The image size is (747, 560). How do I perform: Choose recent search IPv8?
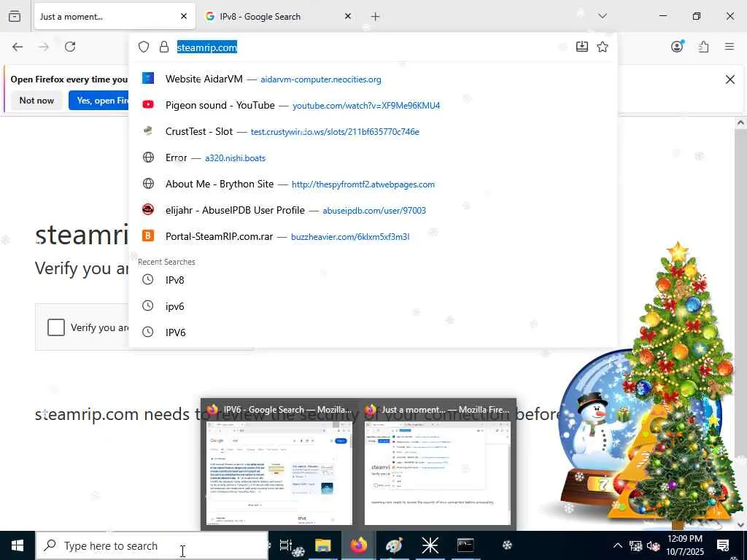[373, 280]
